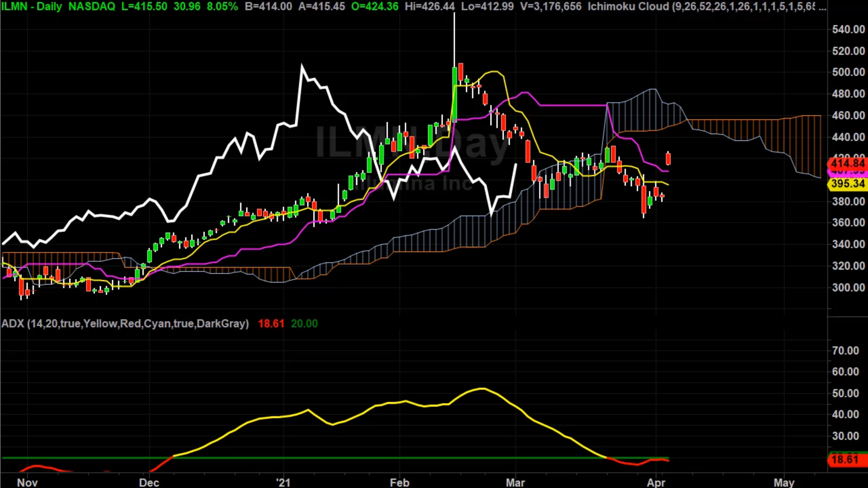Click the Mar date axis label
The width and height of the screenshot is (868, 488).
(x=515, y=482)
